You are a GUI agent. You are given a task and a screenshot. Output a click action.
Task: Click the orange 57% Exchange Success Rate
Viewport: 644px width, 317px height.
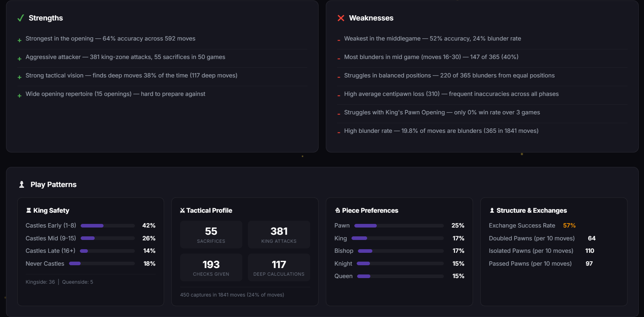[x=569, y=226]
